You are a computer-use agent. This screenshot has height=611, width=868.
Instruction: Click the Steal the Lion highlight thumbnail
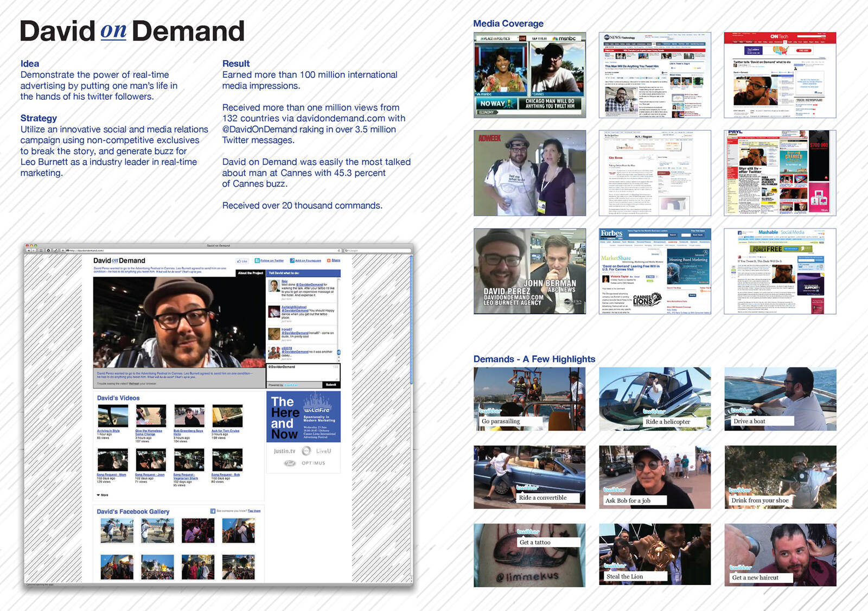655,554
